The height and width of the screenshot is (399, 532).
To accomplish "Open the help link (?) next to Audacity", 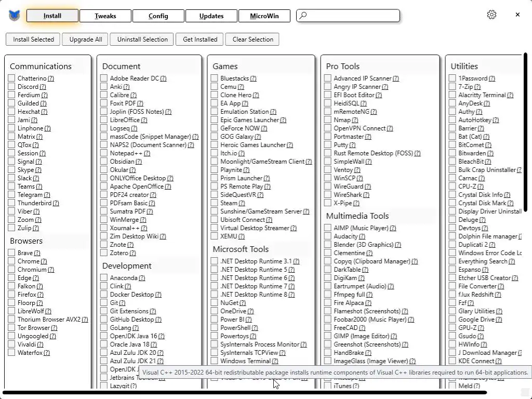I will coord(362,236).
